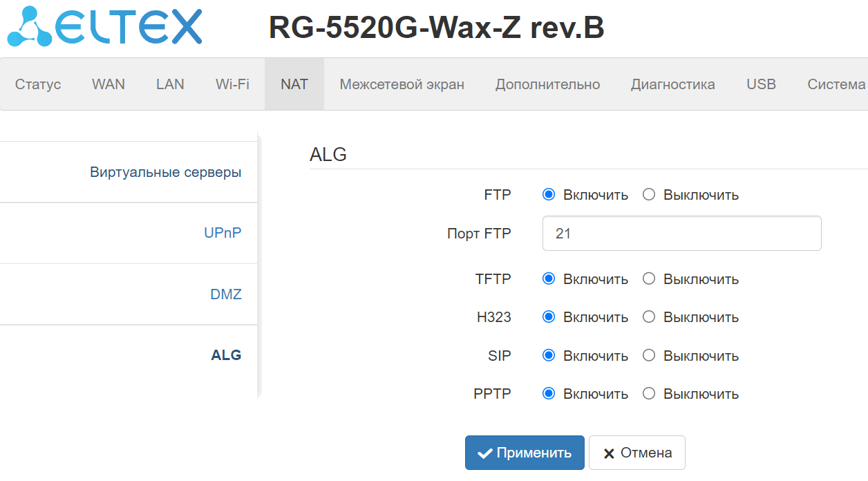Open Виртуальные серверы in the sidebar
Screen dimensions: 868x481
(x=166, y=172)
